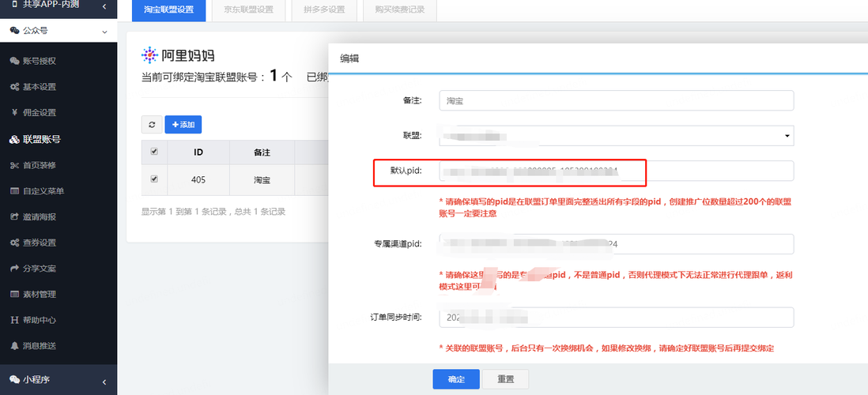Open 邀请海报 menu item
This screenshot has height=395, width=868.
click(40, 217)
